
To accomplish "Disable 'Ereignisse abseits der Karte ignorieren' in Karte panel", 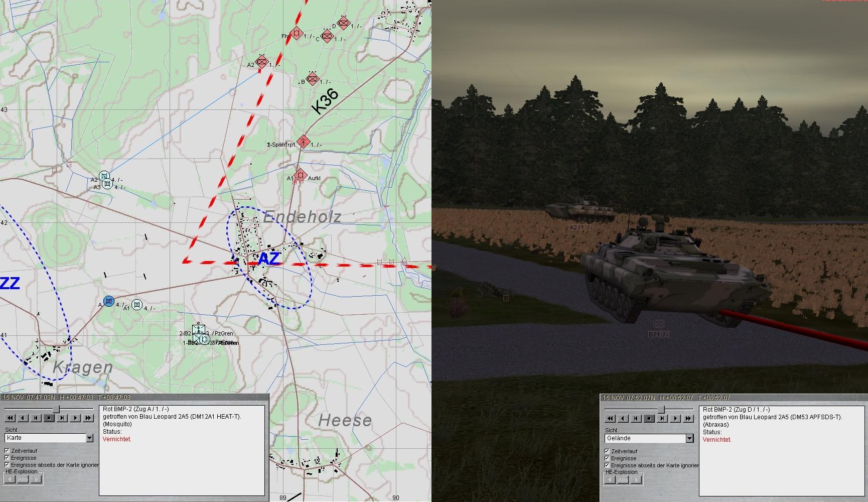I will [7, 465].
